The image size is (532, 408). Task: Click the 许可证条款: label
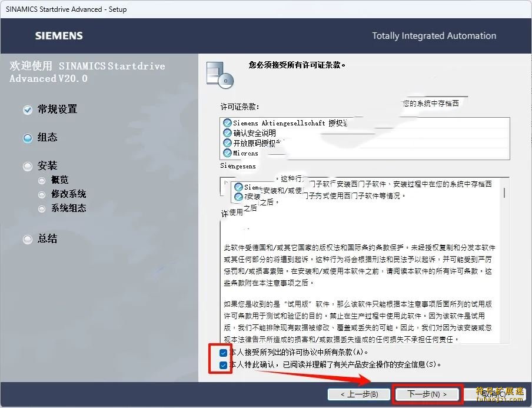coord(240,107)
